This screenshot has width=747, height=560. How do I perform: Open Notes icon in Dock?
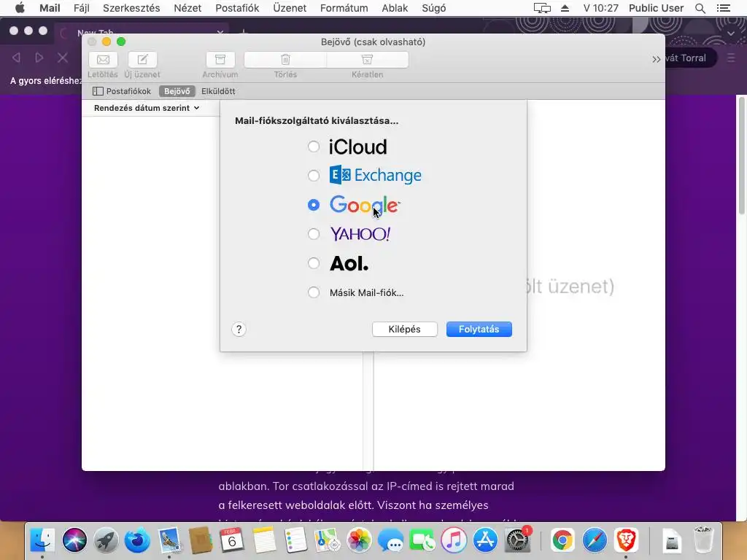[x=264, y=540]
